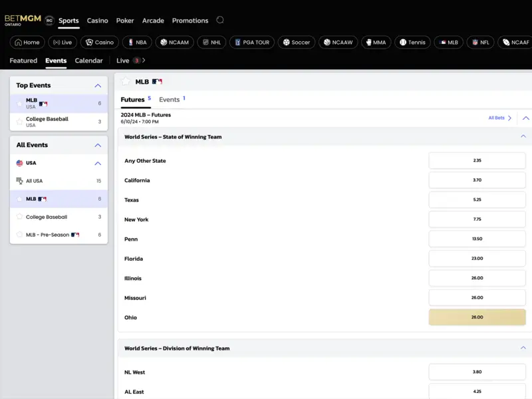The height and width of the screenshot is (399, 532).
Task: Open the RG responsible gaming badge
Action: pyautogui.click(x=49, y=21)
